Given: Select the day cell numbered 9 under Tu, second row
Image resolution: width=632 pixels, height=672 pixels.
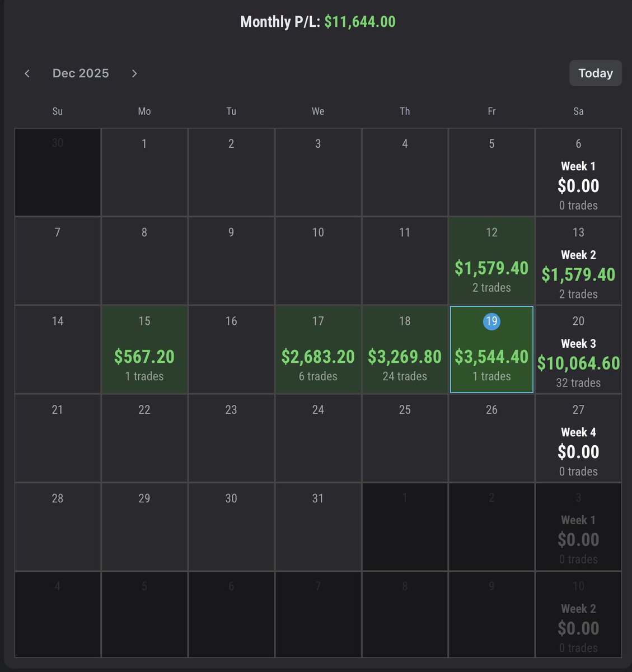Looking at the screenshot, I should click(231, 261).
